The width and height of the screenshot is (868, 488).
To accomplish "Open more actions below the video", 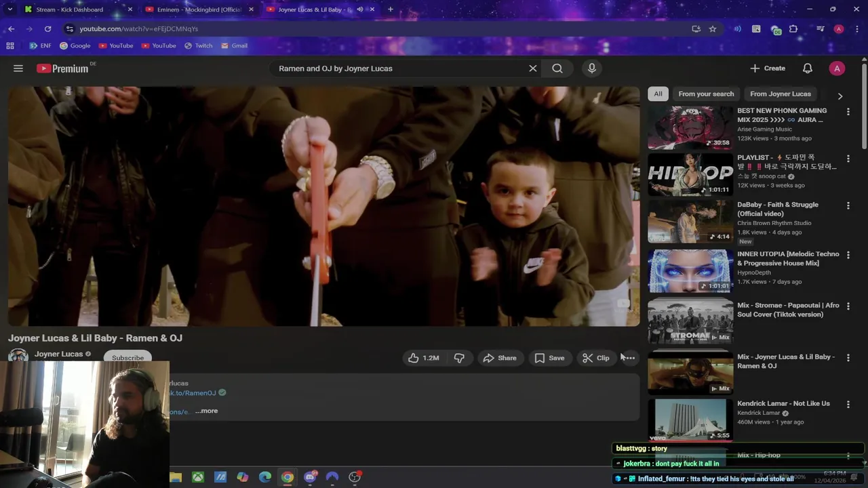I will pyautogui.click(x=629, y=358).
